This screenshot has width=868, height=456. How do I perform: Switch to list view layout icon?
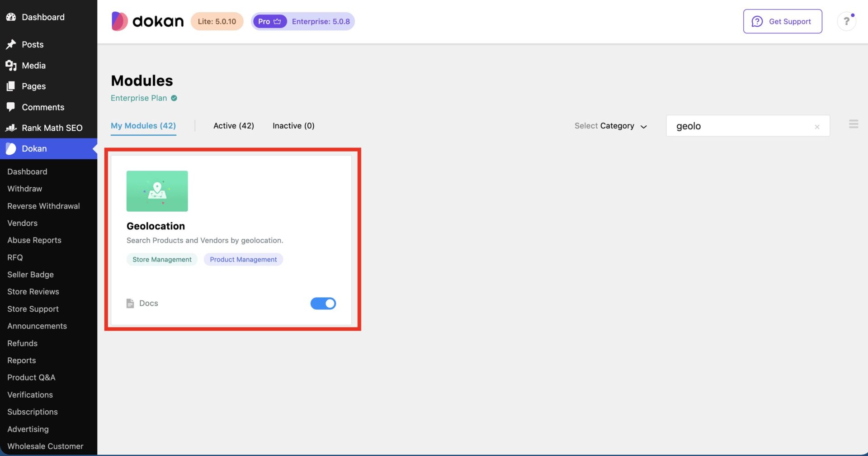tap(854, 124)
